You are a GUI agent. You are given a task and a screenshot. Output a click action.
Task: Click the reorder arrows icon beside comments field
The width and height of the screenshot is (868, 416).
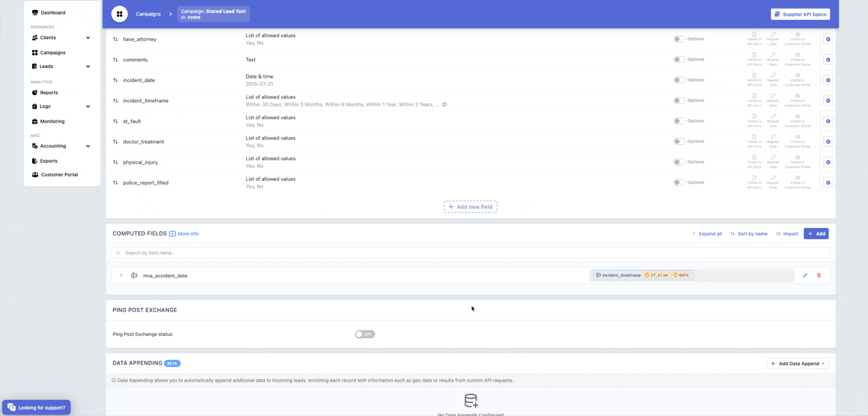(x=115, y=60)
